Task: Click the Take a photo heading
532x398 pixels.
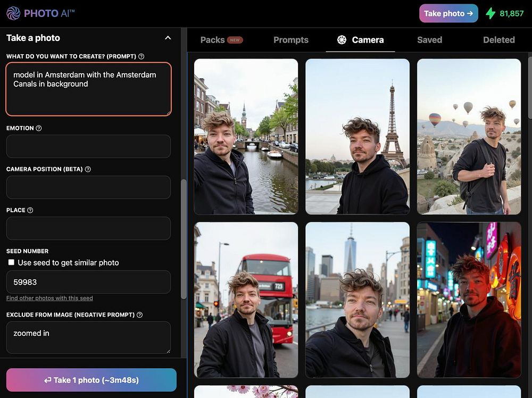Action: pos(33,38)
